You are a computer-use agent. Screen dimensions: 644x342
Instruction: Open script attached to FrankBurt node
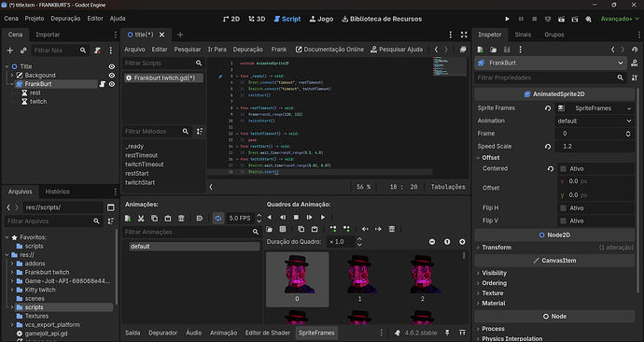[103, 84]
